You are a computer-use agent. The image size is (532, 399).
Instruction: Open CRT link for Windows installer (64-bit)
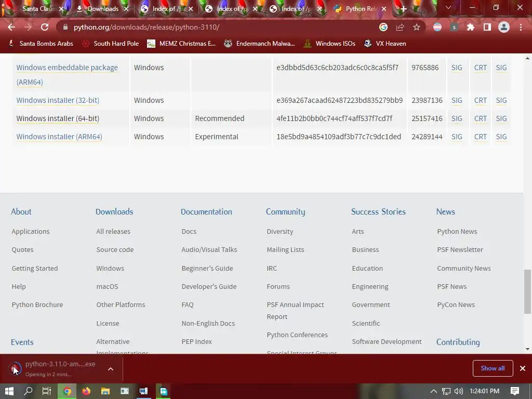point(481,118)
